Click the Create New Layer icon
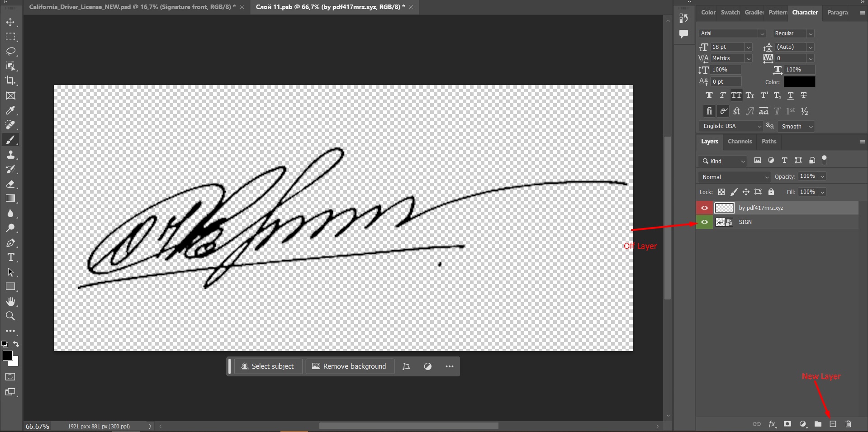This screenshot has height=432, width=868. pos(833,424)
